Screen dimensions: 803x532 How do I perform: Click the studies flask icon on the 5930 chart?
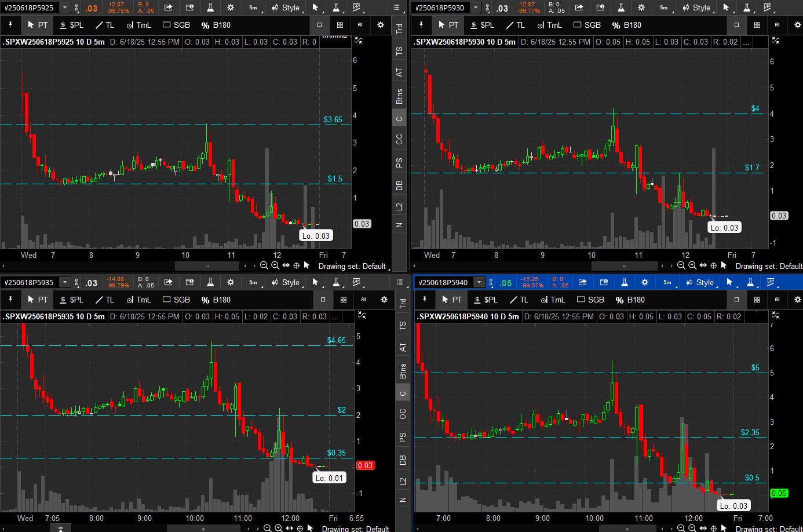point(620,8)
